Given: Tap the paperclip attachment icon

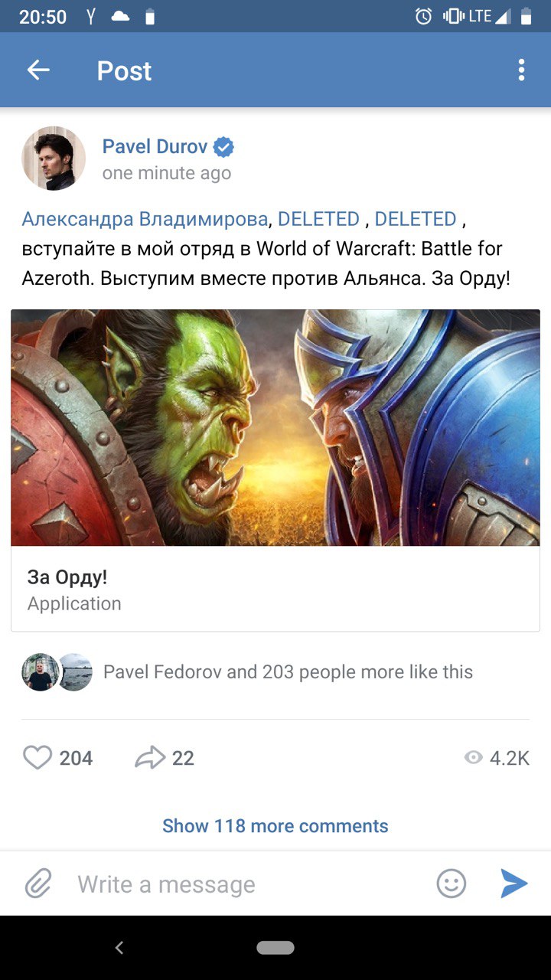Looking at the screenshot, I should [37, 884].
